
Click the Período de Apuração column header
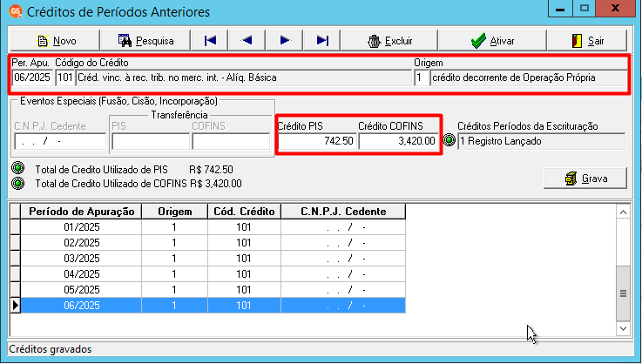[x=81, y=212]
